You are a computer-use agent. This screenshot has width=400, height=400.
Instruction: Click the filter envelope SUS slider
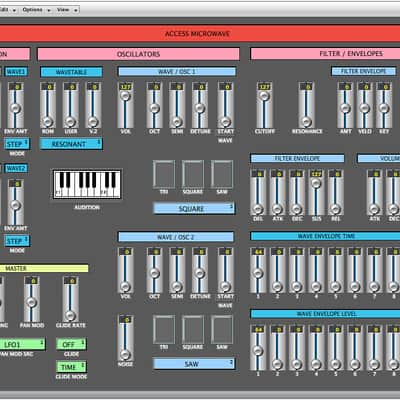coord(316,192)
